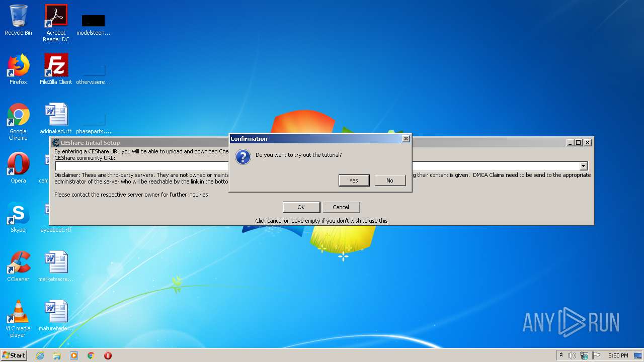Click the volume speaker tray icon
Image resolution: width=644 pixels, height=362 pixels.
point(572,355)
